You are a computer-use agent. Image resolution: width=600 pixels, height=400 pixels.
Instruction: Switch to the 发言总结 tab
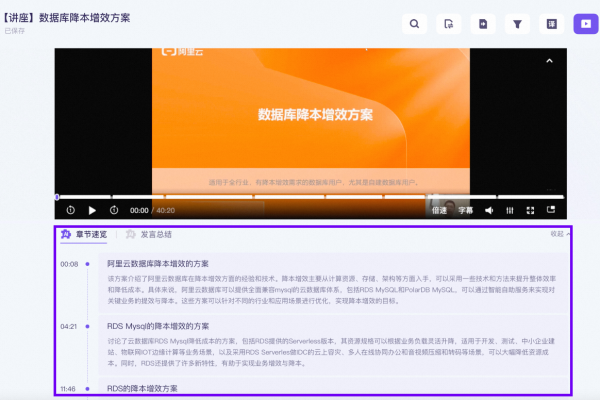(149, 234)
